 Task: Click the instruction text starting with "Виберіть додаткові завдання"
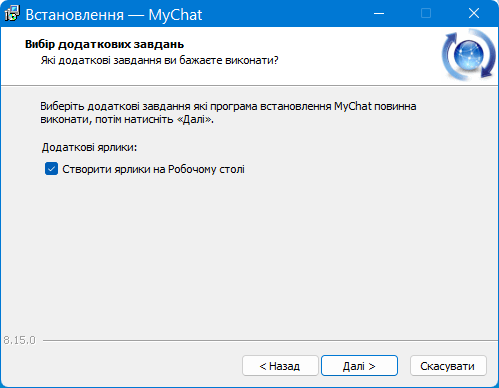[x=228, y=113]
